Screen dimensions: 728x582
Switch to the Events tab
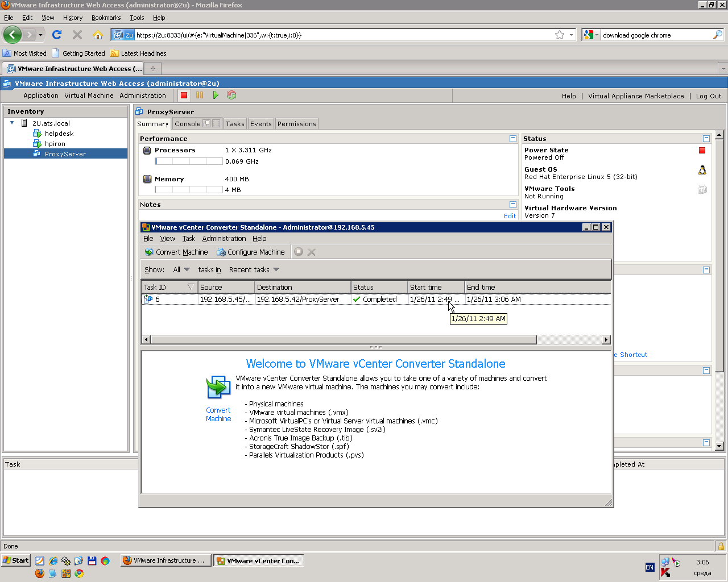(261, 124)
